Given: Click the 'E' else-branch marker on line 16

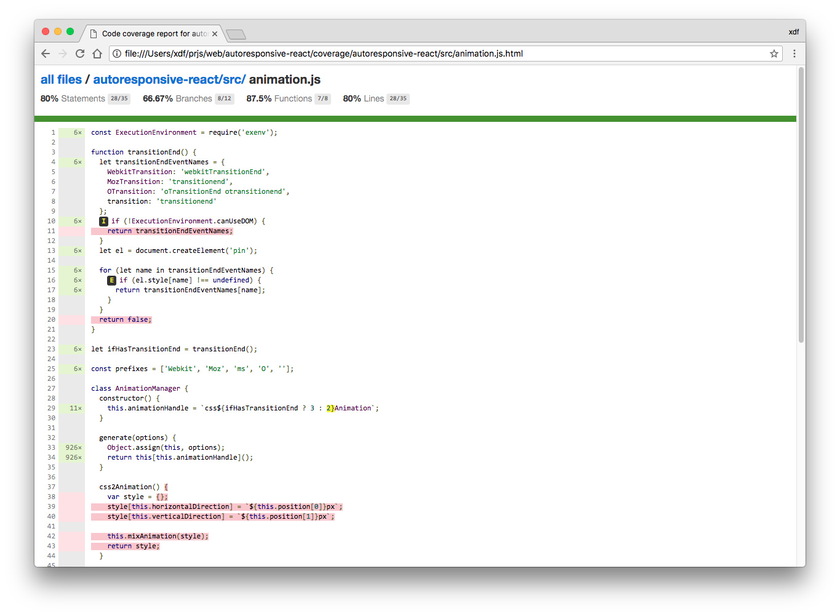Looking at the screenshot, I should tap(111, 280).
